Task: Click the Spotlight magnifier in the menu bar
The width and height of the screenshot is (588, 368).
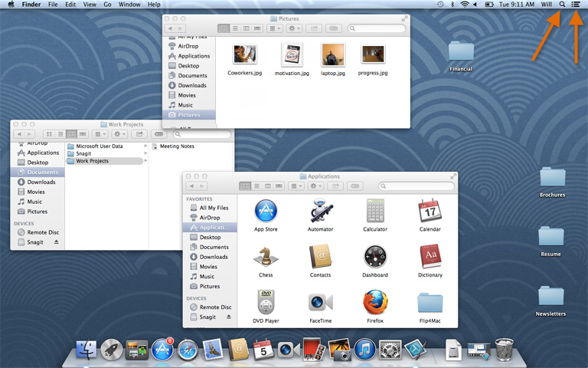Action: point(562,5)
